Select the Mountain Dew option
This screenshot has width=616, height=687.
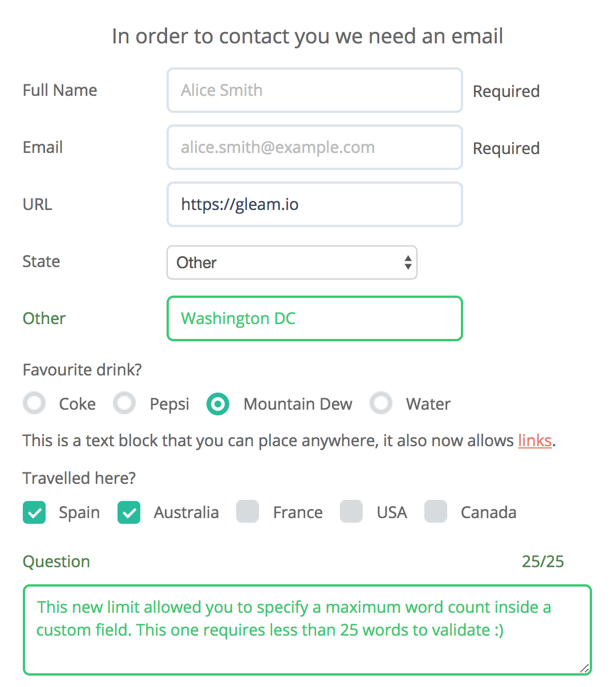[x=217, y=403]
